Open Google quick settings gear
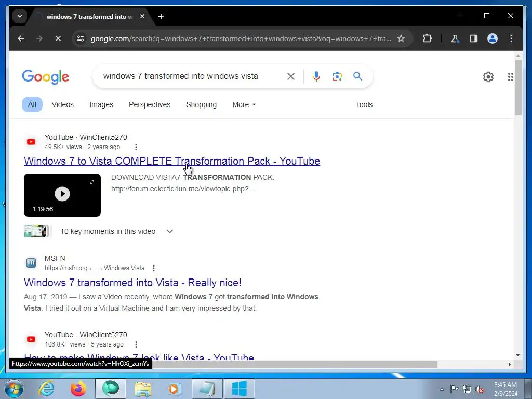This screenshot has width=532, height=399. click(x=488, y=77)
